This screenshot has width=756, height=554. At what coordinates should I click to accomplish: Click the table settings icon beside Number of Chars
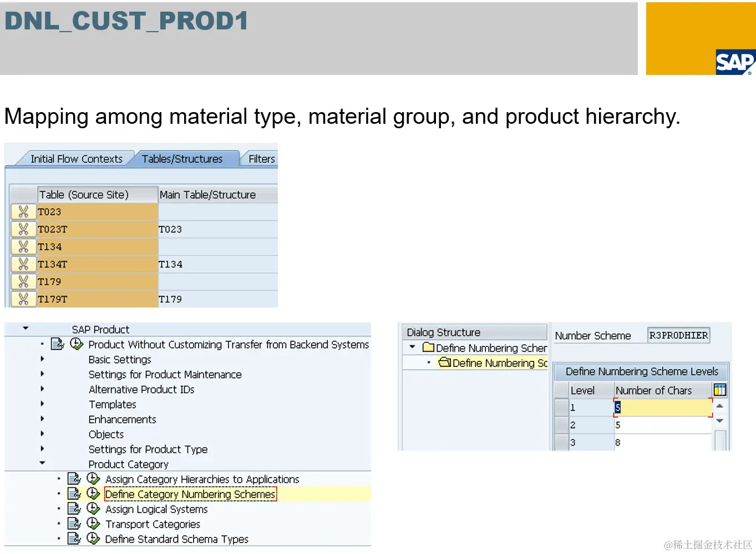point(720,390)
